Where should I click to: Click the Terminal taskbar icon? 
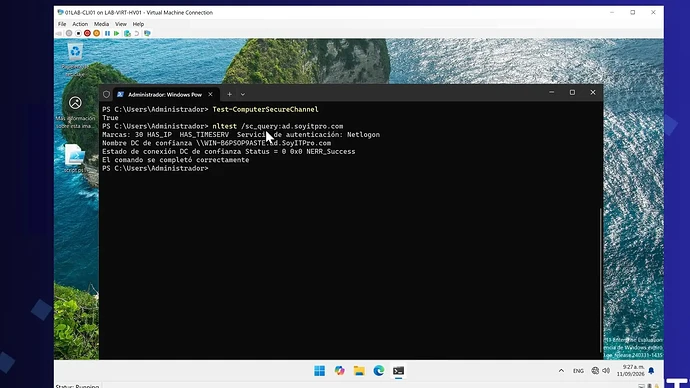399,371
